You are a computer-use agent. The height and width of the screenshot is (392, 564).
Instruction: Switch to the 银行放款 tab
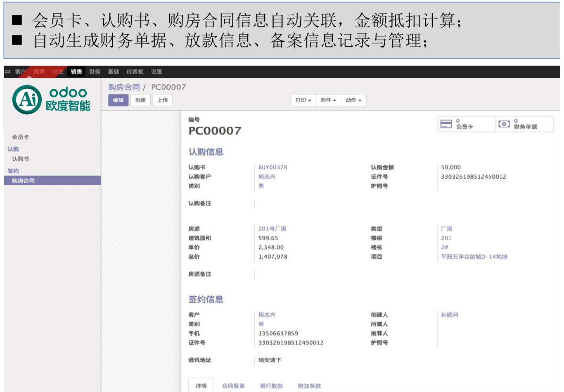pos(271,386)
